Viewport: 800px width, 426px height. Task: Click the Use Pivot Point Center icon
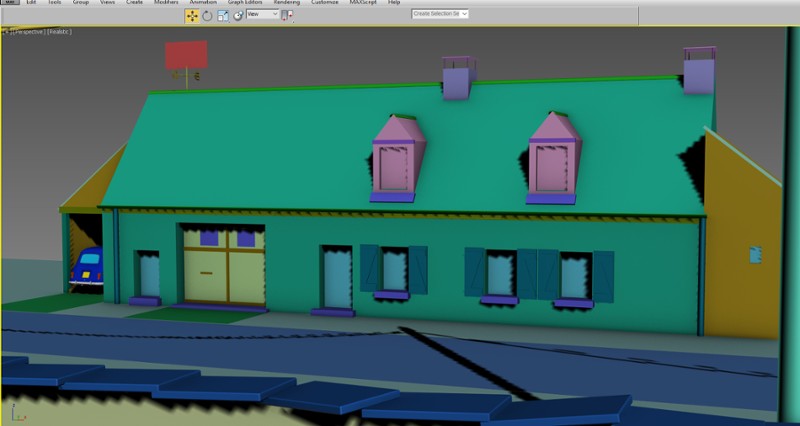click(x=288, y=15)
